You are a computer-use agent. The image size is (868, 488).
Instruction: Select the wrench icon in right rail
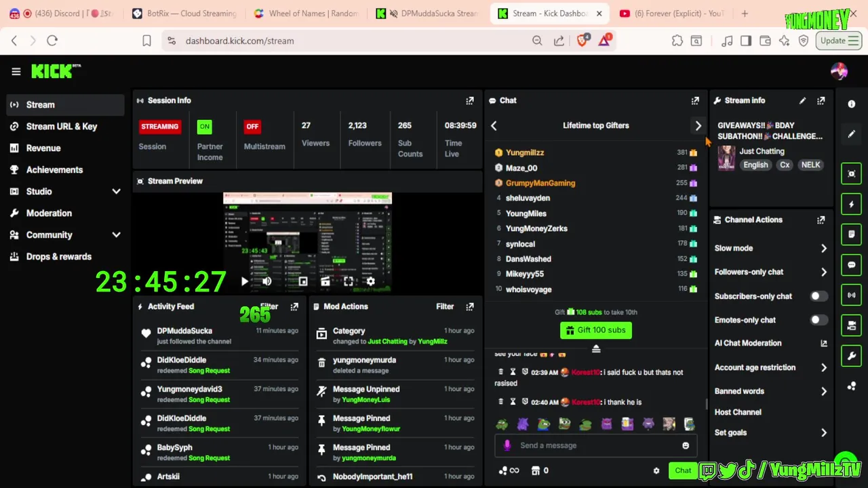[x=852, y=355]
